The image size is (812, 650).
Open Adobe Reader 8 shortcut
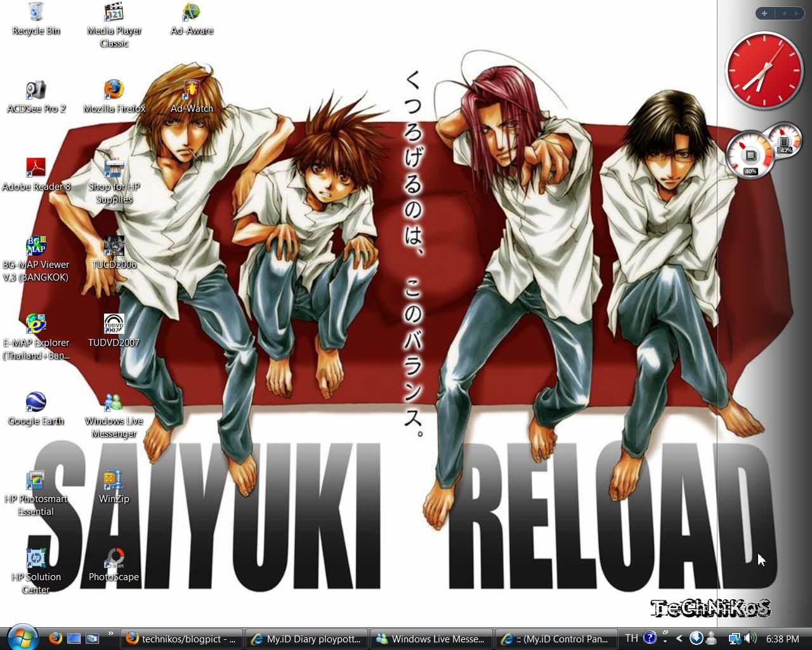(36, 169)
